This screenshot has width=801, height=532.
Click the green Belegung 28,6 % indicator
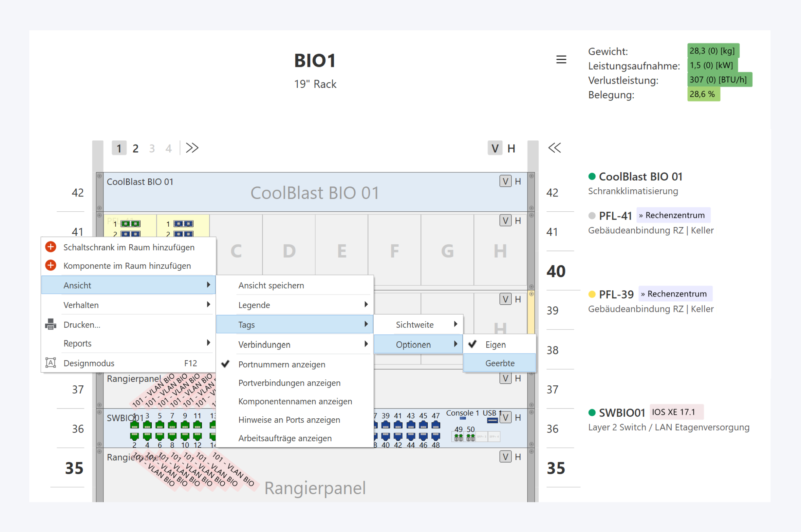coord(703,94)
